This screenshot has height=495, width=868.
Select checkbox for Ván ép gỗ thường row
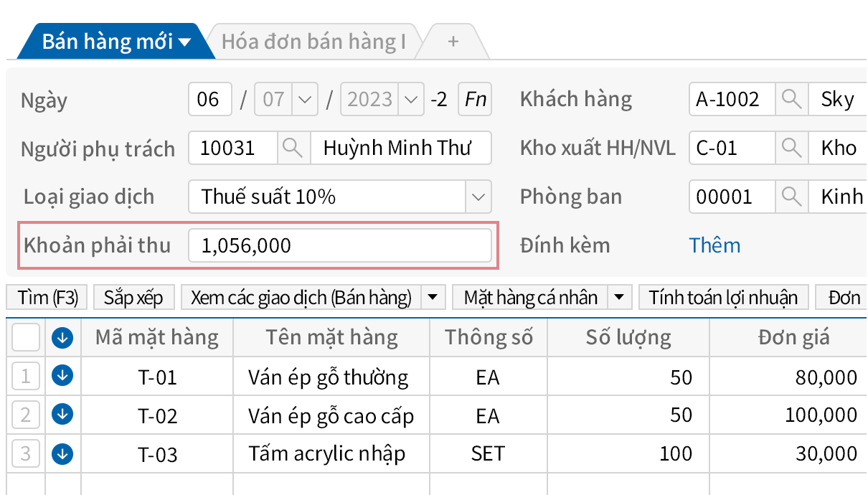tap(25, 377)
